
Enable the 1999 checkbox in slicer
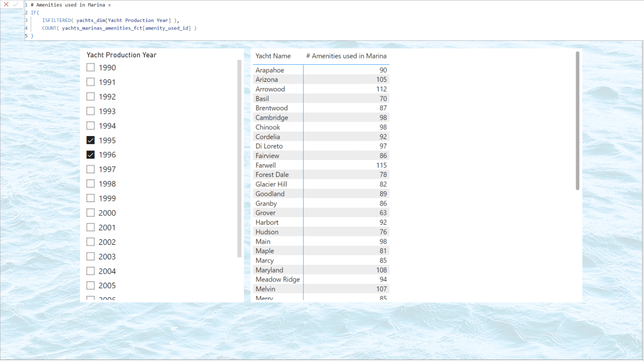click(91, 198)
